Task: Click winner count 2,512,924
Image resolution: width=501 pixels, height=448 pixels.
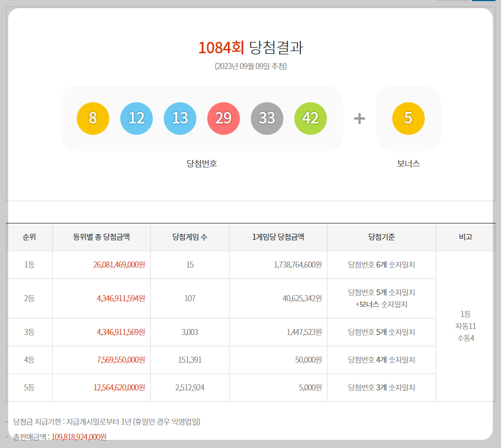Action: point(190,388)
